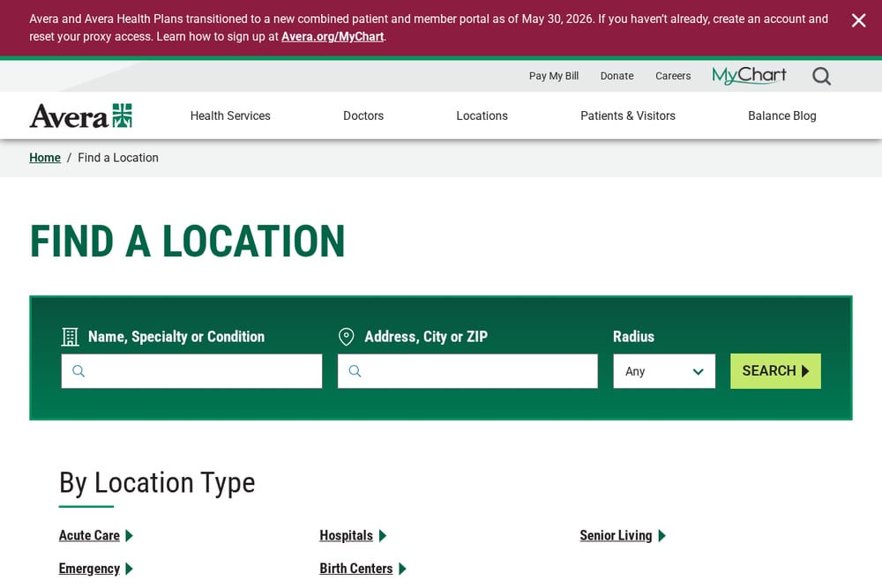Follow the Avera.org/MyChart link in banner
Screen dimensions: 882x588
point(333,36)
